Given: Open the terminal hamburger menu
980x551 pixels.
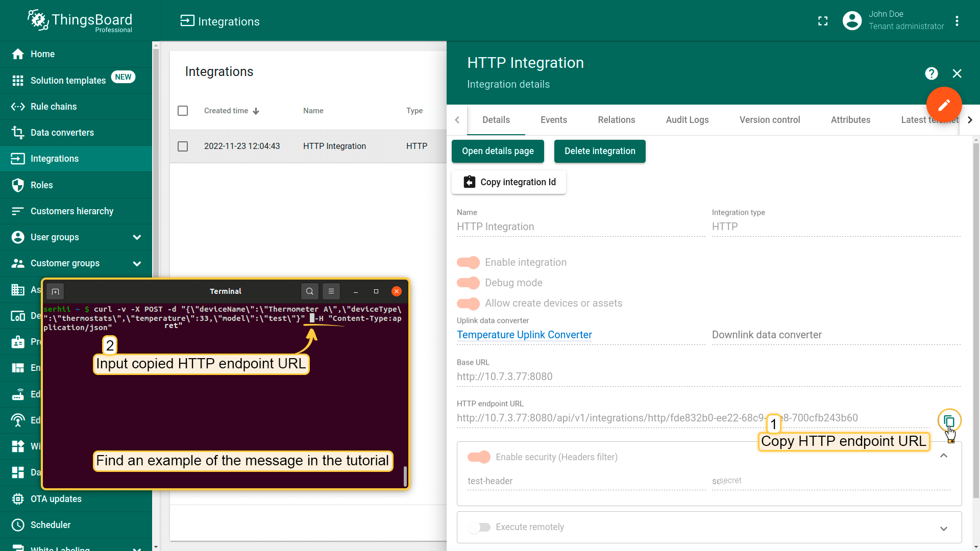Looking at the screenshot, I should pos(331,291).
